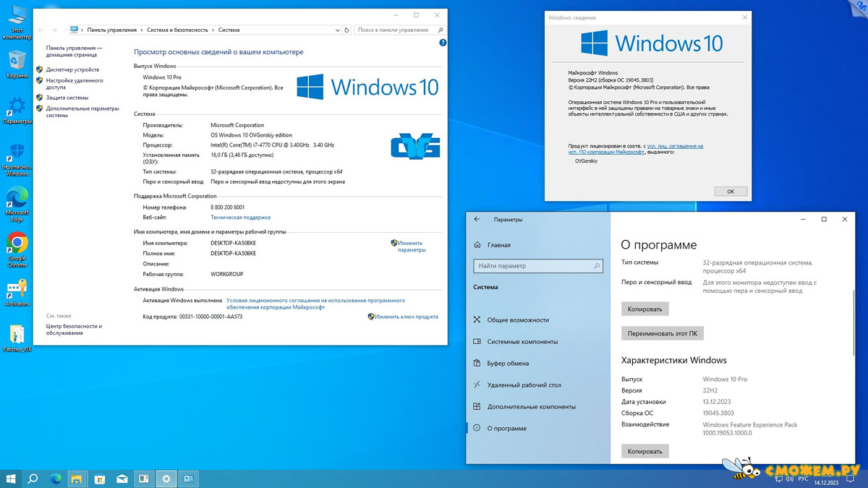Screen dimensions: 868x488
Task: Open 'Защита системы' link
Action: 67,98
